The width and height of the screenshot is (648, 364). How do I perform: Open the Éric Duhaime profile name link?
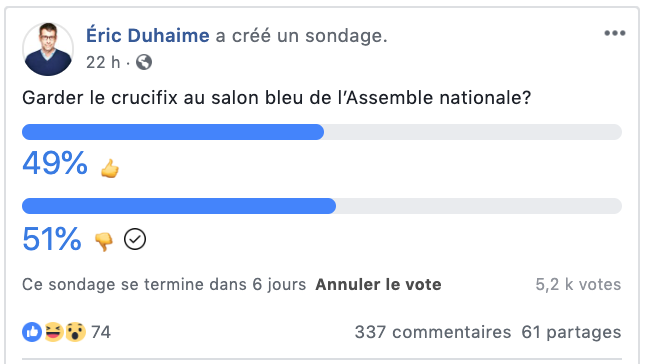click(x=148, y=35)
